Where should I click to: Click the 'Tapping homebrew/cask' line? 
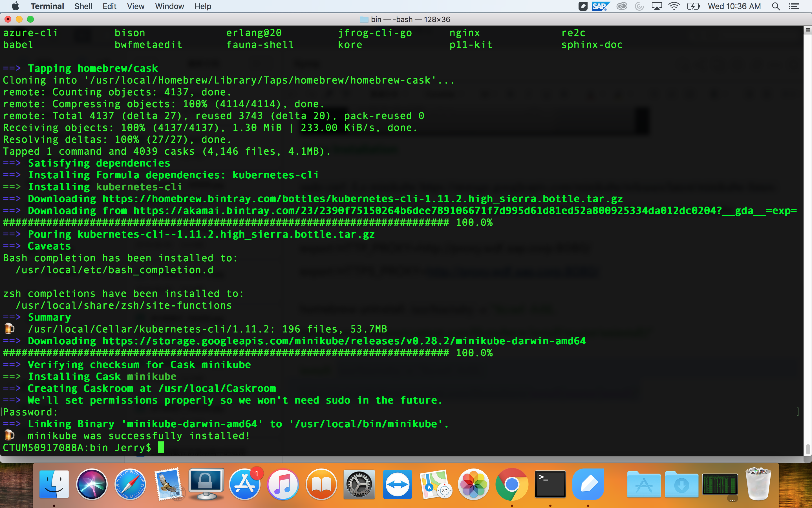[81, 68]
